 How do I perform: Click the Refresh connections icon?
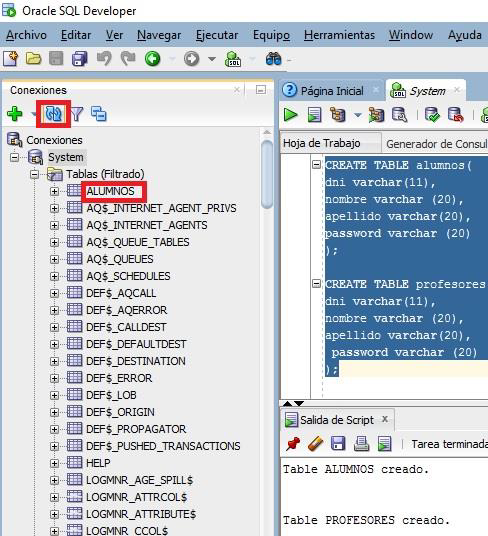point(53,114)
